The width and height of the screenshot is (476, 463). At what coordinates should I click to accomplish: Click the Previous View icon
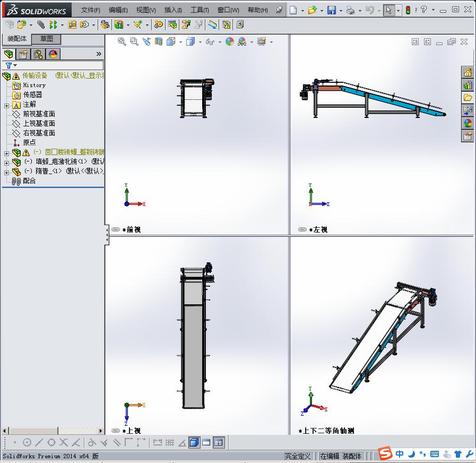(146, 41)
